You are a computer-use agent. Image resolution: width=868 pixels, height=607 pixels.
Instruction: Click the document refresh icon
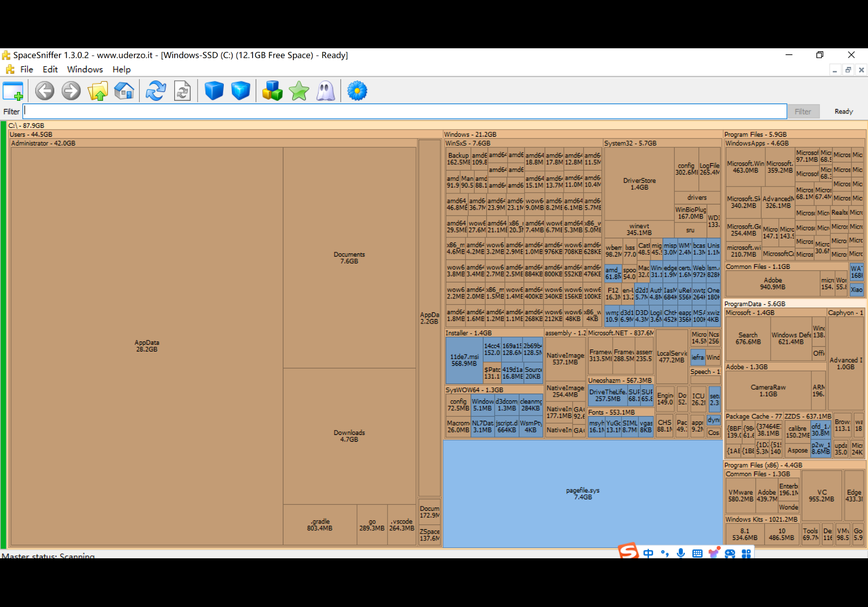coord(182,91)
